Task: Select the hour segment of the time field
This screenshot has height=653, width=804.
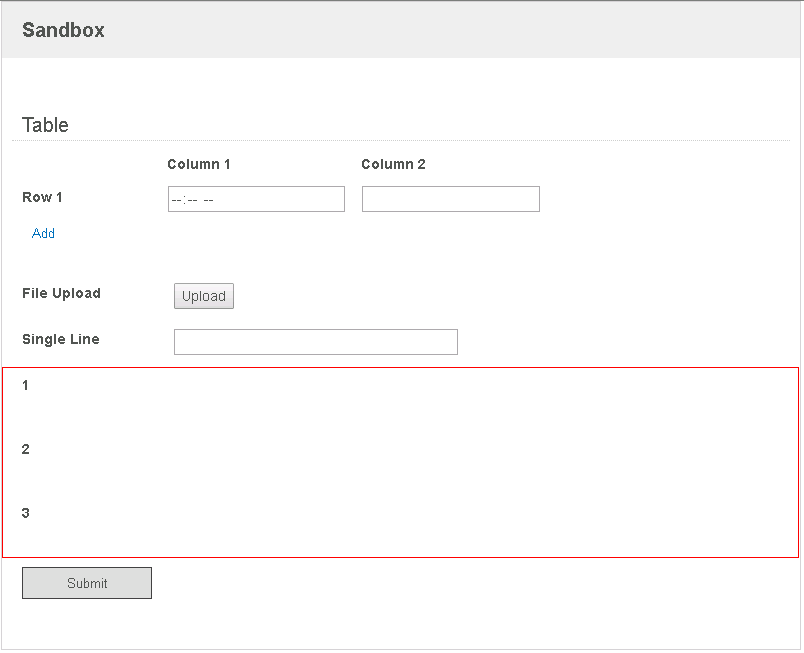Action: coord(176,200)
